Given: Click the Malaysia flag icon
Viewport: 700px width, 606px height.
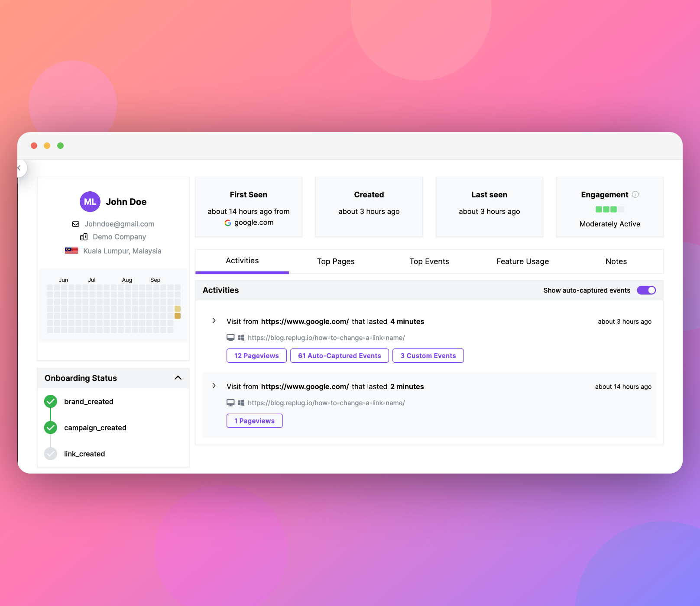Looking at the screenshot, I should (71, 251).
